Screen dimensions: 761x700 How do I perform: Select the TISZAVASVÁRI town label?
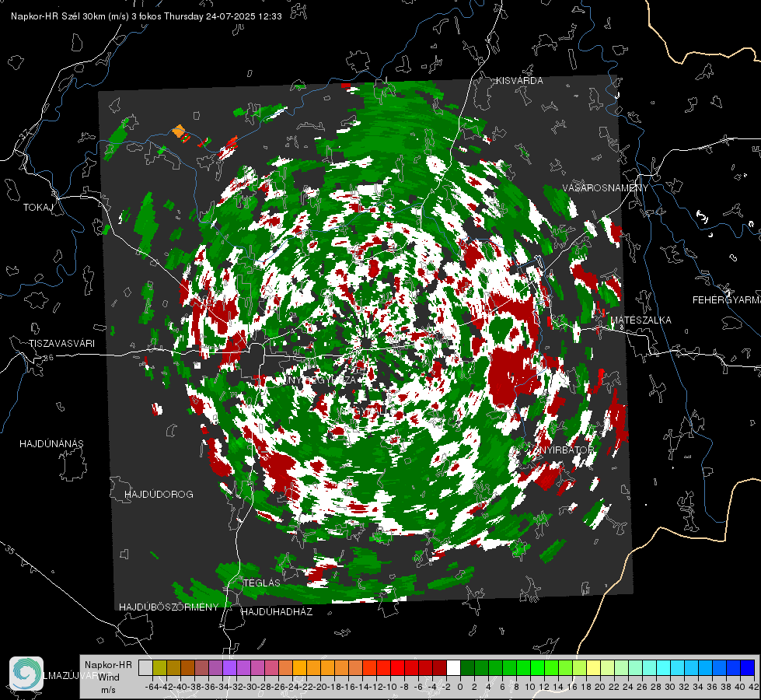(62, 344)
